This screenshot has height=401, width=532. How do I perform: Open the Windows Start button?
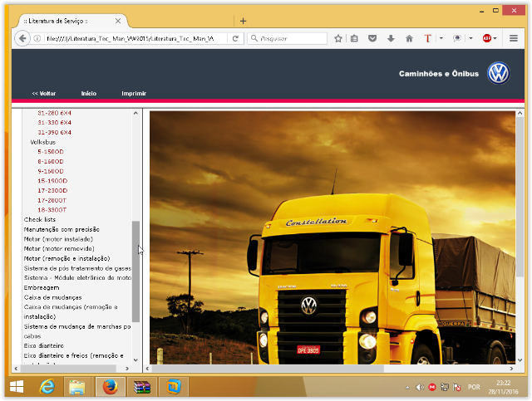[17, 386]
